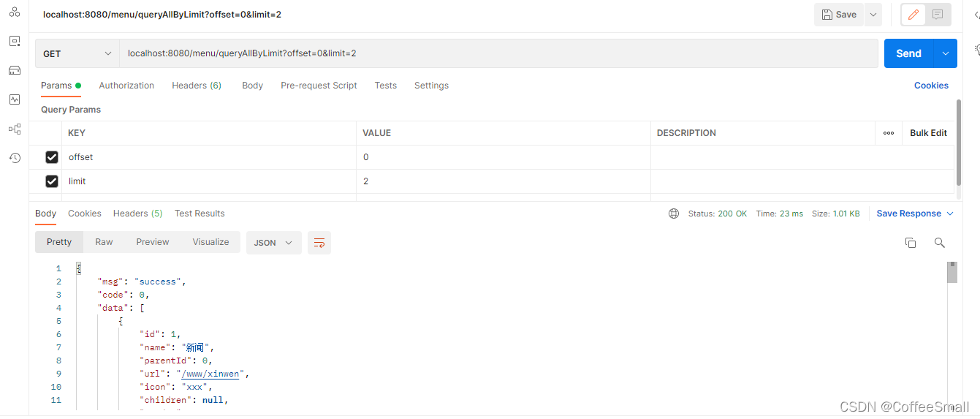Open the Settings tab
The width and height of the screenshot is (980, 419).
[x=431, y=86]
